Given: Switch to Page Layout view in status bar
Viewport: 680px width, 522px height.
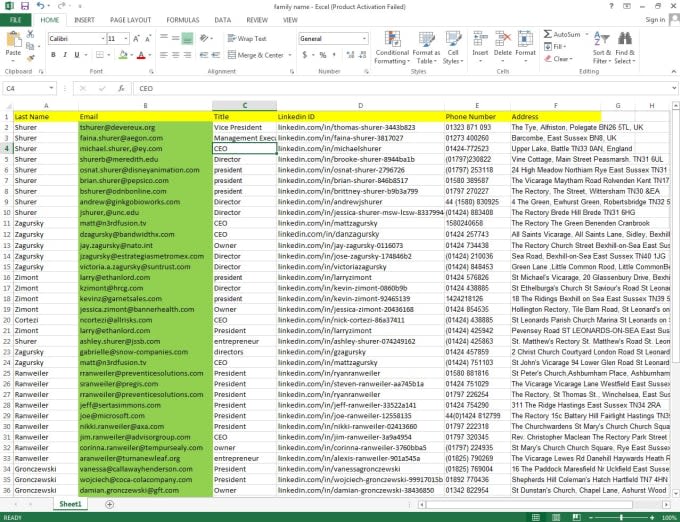Looking at the screenshot, I should click(x=556, y=517).
